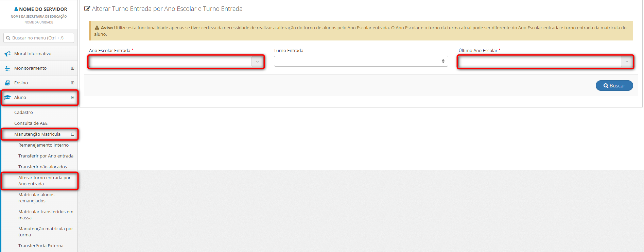Expand the Monitoramento menu with plus icon
644x252 pixels.
coord(72,68)
